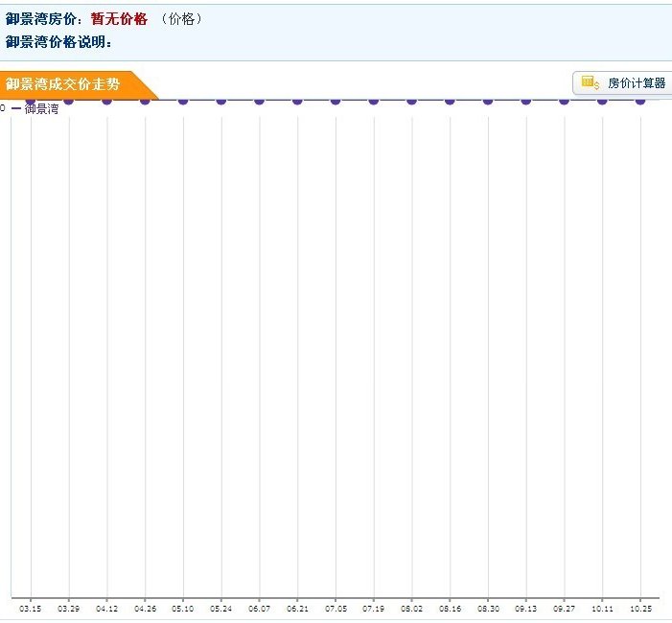Click the data point above date 09.27
Image resolution: width=672 pixels, height=623 pixels.
(564, 101)
